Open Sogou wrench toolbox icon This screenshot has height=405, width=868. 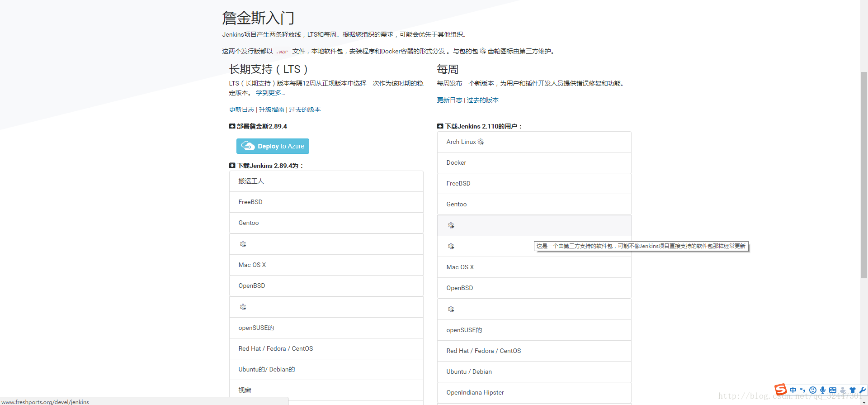coord(862,390)
